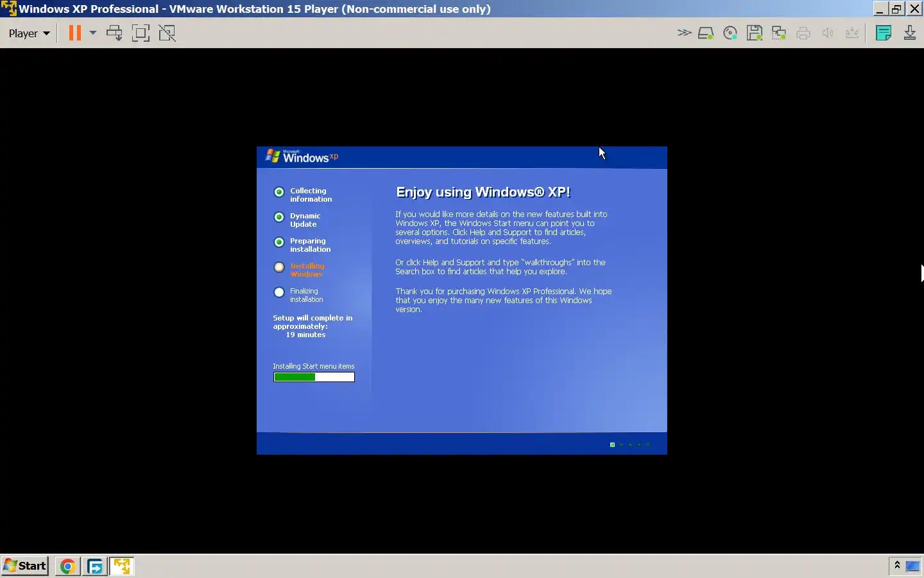Open the Player dropdown menu
The height and width of the screenshot is (578, 924).
[x=29, y=33]
